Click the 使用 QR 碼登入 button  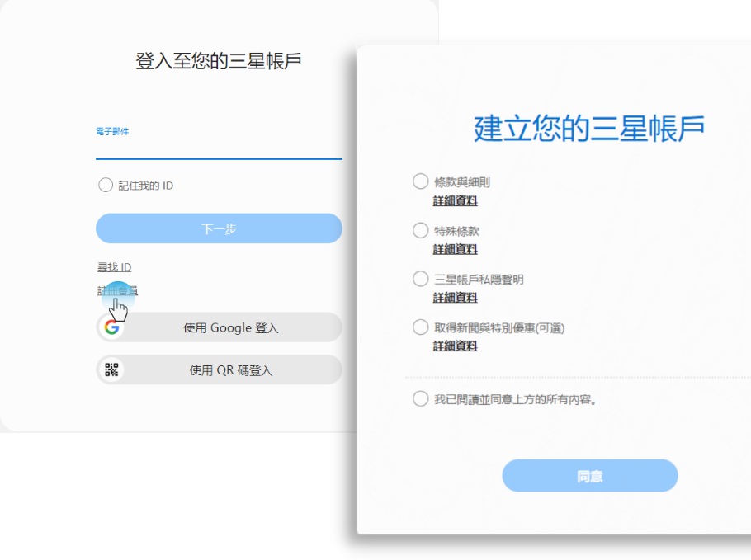tap(218, 369)
